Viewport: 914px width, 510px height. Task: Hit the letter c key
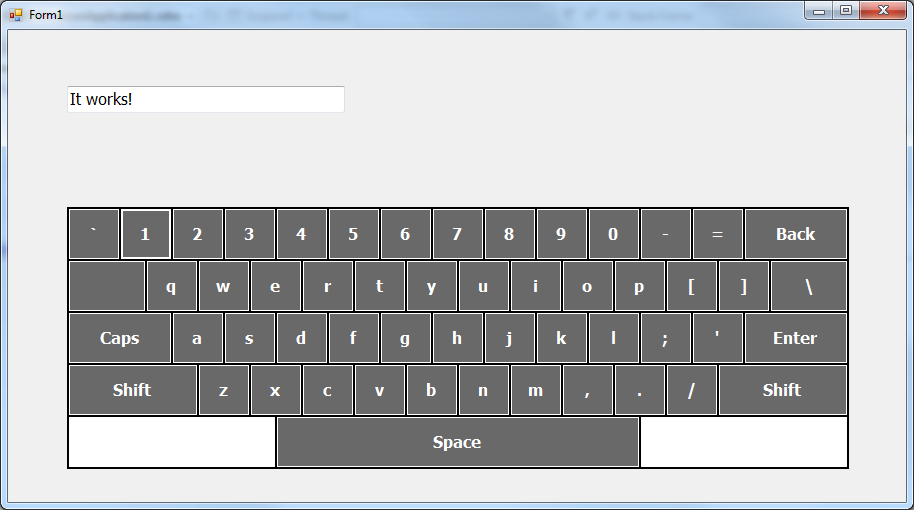328,389
